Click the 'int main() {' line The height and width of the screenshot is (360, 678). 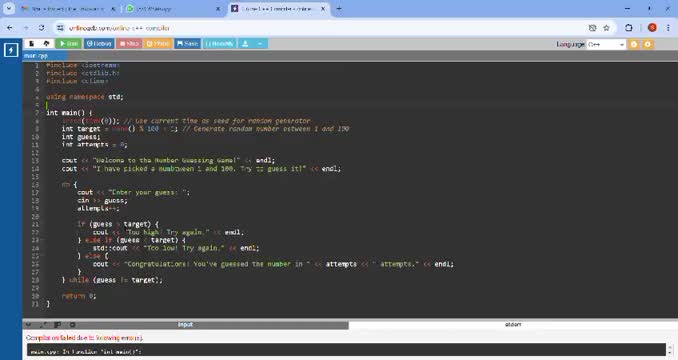(x=69, y=113)
